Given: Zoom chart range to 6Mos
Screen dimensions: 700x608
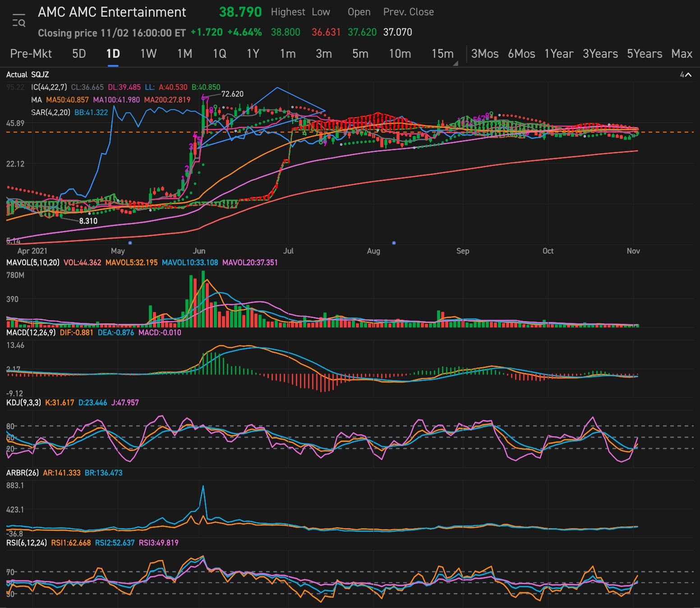Looking at the screenshot, I should tap(521, 54).
